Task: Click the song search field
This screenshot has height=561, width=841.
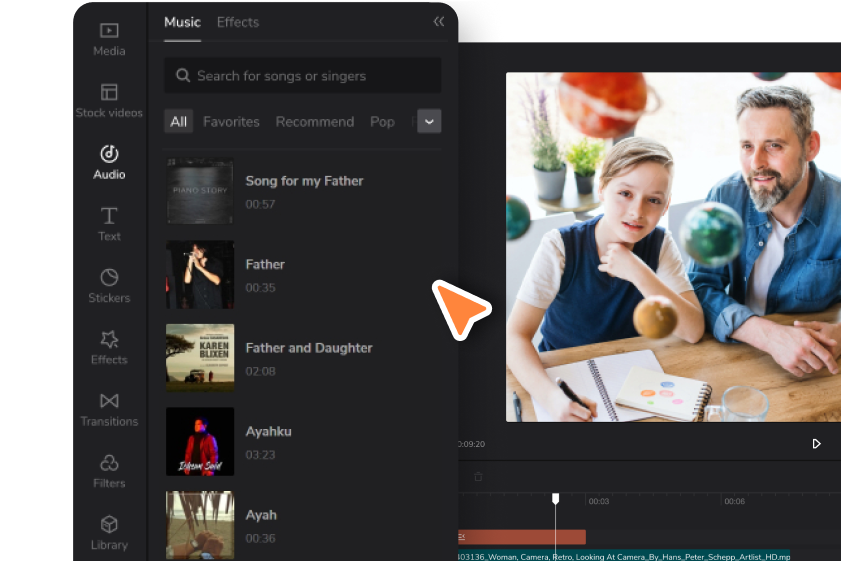Action: [x=303, y=76]
